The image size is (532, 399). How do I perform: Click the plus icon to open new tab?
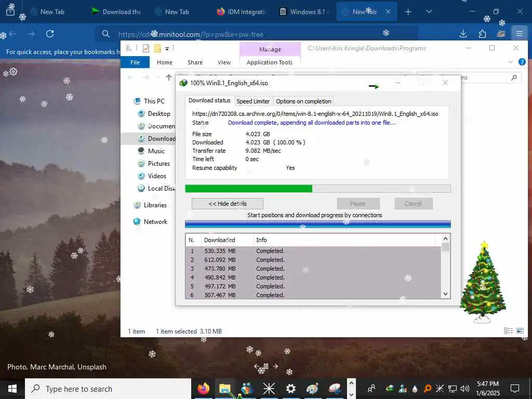pyautogui.click(x=408, y=12)
